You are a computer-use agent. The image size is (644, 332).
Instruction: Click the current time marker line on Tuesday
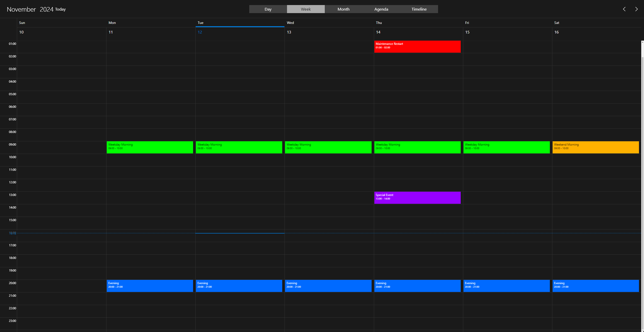click(x=240, y=233)
